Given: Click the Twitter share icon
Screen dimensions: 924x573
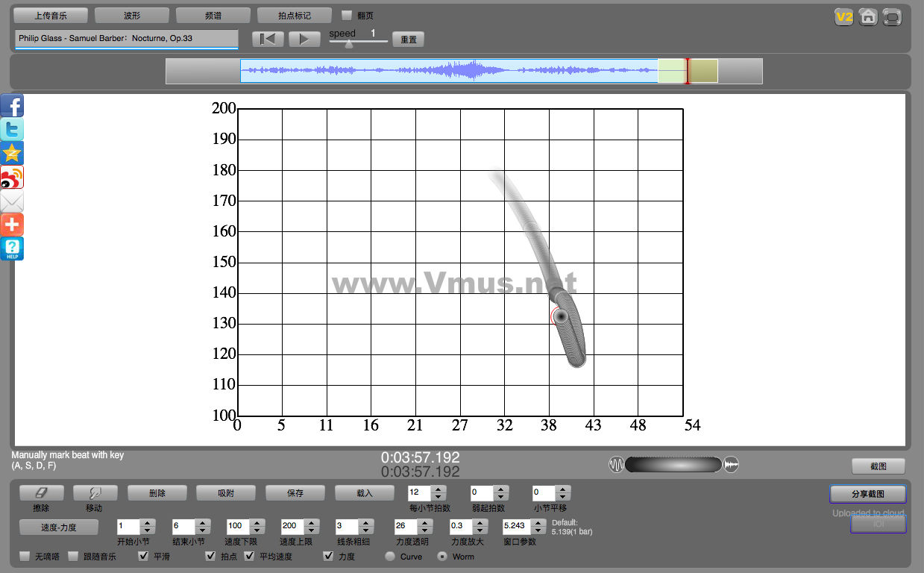Looking at the screenshot, I should pyautogui.click(x=12, y=130).
